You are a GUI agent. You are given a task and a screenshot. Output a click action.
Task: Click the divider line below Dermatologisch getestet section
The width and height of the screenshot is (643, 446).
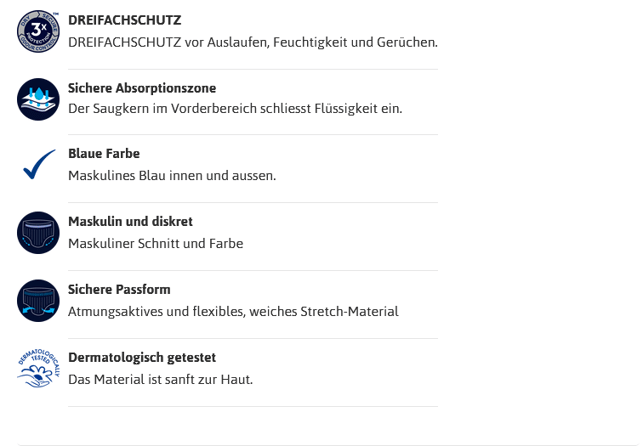(x=253, y=406)
